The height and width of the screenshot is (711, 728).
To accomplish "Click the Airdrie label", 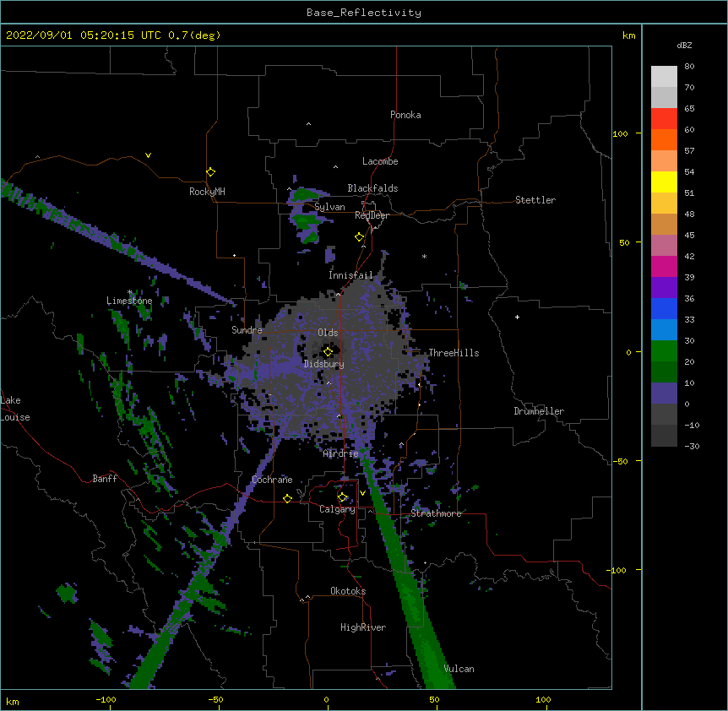I will (341, 453).
